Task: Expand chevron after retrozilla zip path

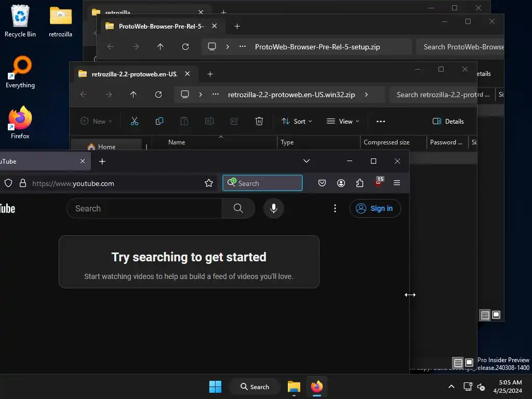Action: pyautogui.click(x=366, y=95)
